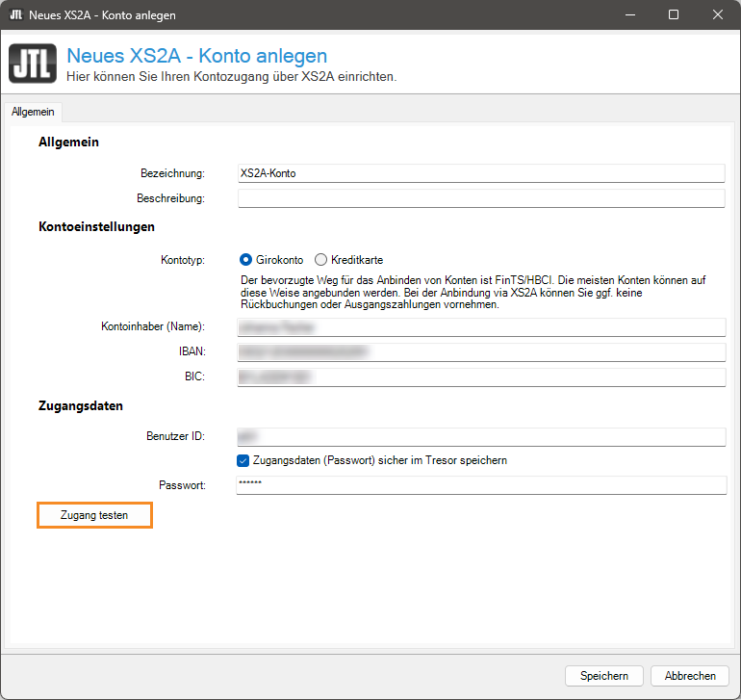Focus the Passwort input field
Image resolution: width=741 pixels, height=700 pixels.
[x=480, y=485]
